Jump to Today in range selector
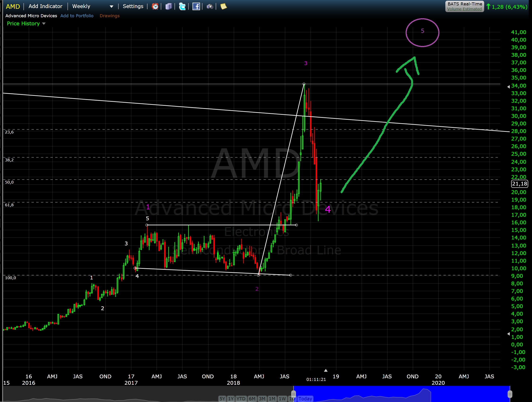Viewport: 532px width, 402px height. [x=305, y=399]
